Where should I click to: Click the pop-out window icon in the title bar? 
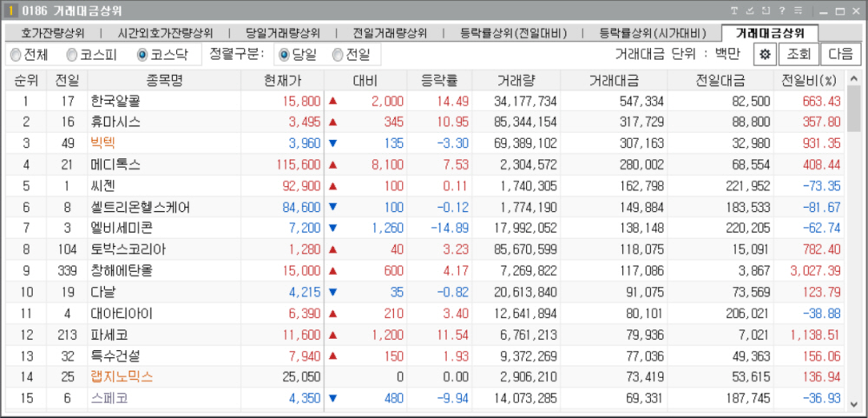pyautogui.click(x=766, y=10)
